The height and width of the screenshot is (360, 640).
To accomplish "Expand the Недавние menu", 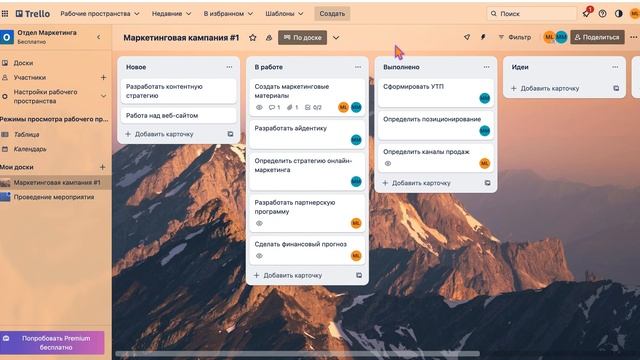I will coord(171,13).
